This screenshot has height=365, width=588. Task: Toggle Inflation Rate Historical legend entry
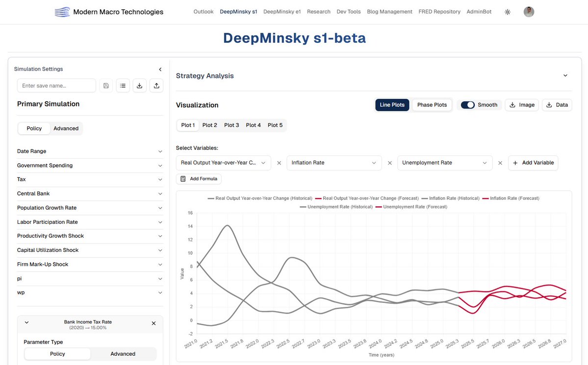pos(450,198)
